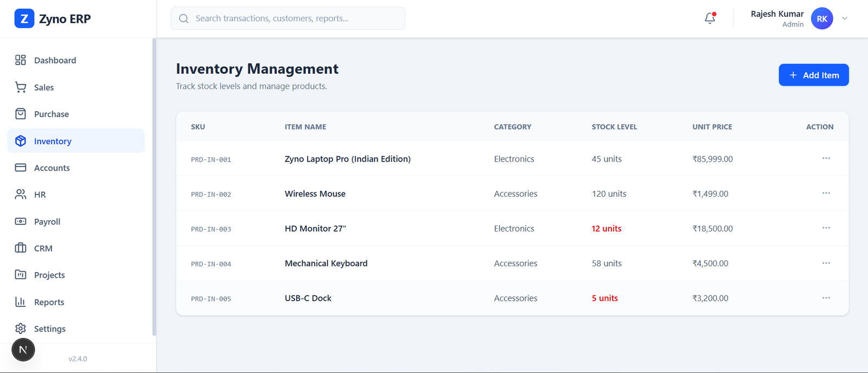
Task: Go to the HR menu item
Action: point(40,195)
